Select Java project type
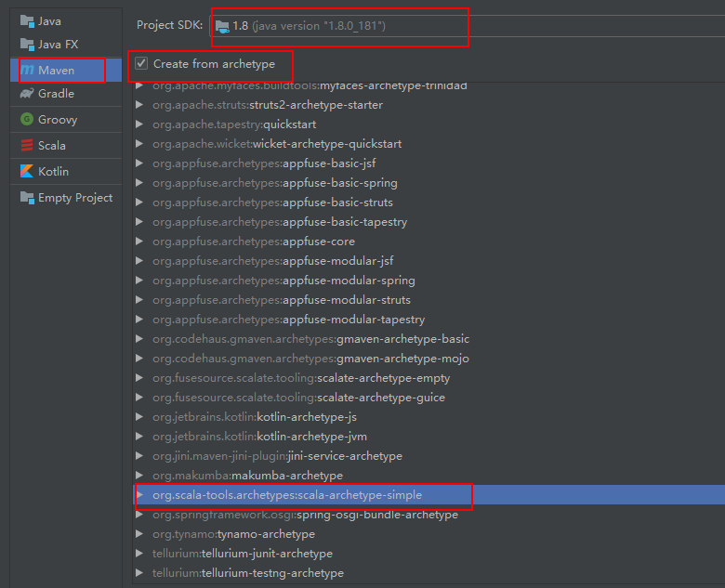This screenshot has height=588, width=725. tap(66, 21)
